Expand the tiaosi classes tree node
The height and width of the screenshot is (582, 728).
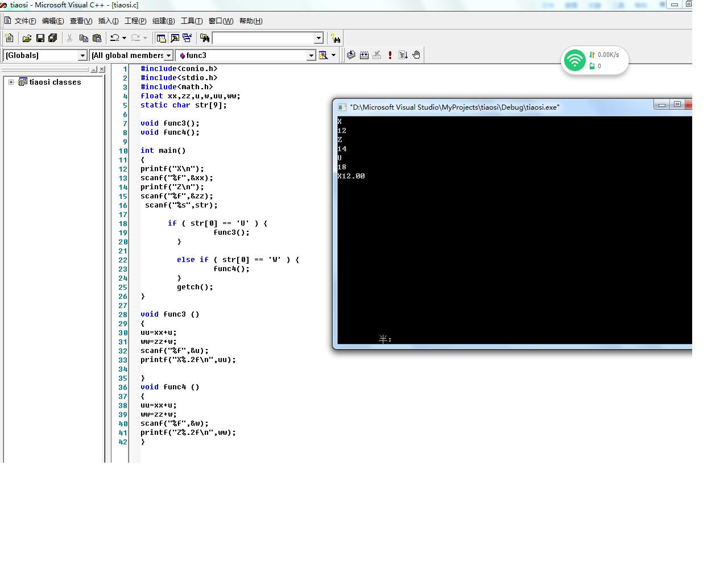pyautogui.click(x=11, y=82)
